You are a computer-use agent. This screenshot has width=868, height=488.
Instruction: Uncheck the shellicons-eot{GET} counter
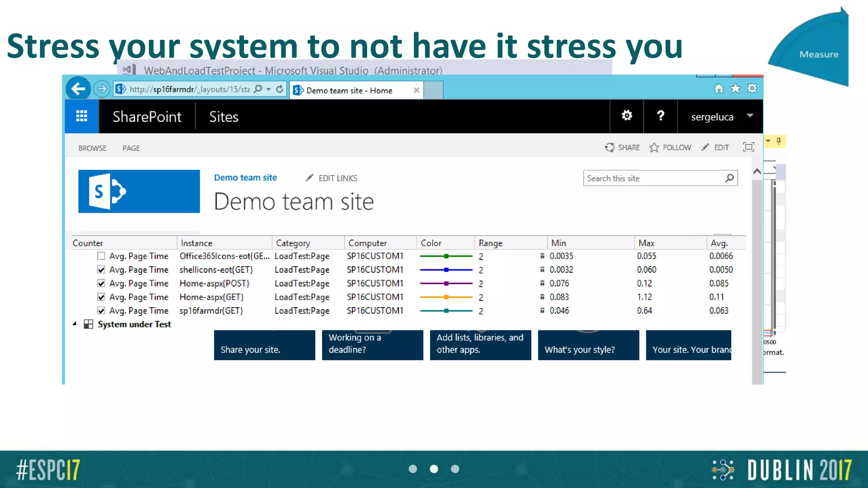101,270
